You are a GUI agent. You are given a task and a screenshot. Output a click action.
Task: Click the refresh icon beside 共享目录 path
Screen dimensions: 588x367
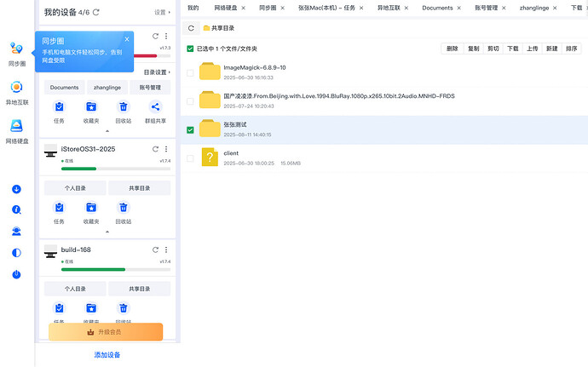click(x=190, y=28)
